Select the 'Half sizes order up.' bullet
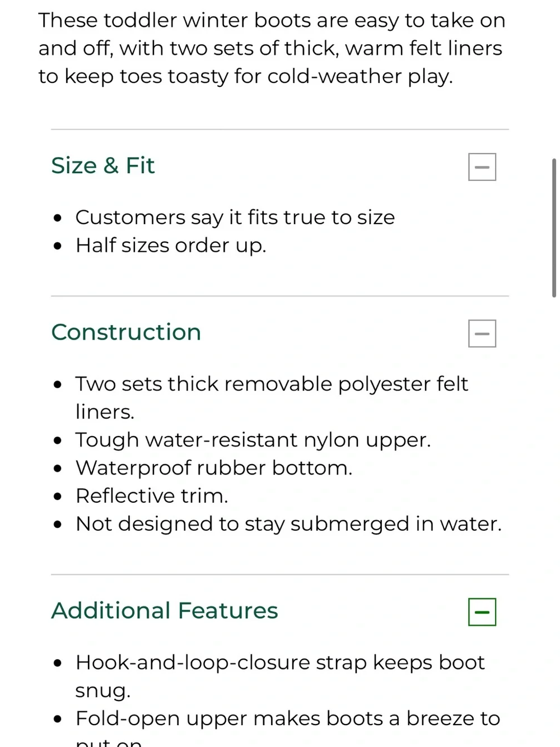This screenshot has height=747, width=560. 171,245
